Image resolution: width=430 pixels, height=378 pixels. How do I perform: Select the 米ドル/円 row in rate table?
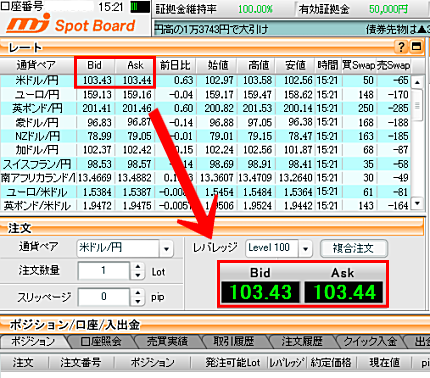206,81
